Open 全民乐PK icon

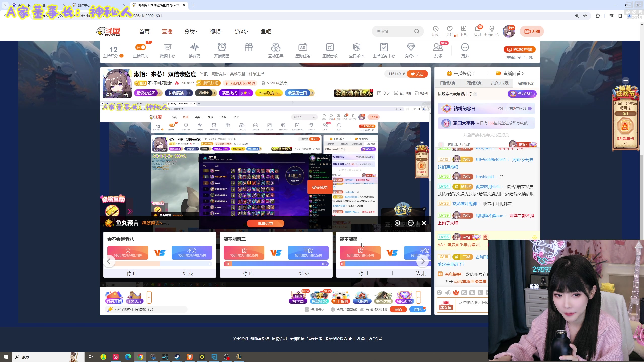[x=357, y=47]
